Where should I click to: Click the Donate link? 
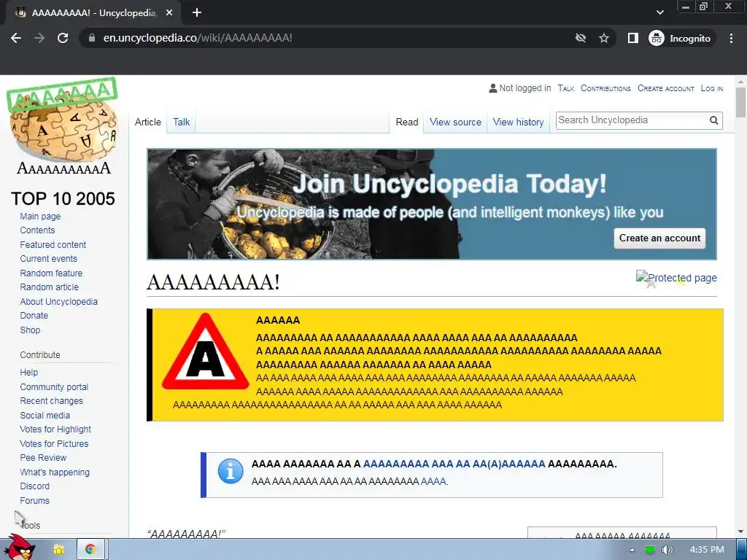34,316
